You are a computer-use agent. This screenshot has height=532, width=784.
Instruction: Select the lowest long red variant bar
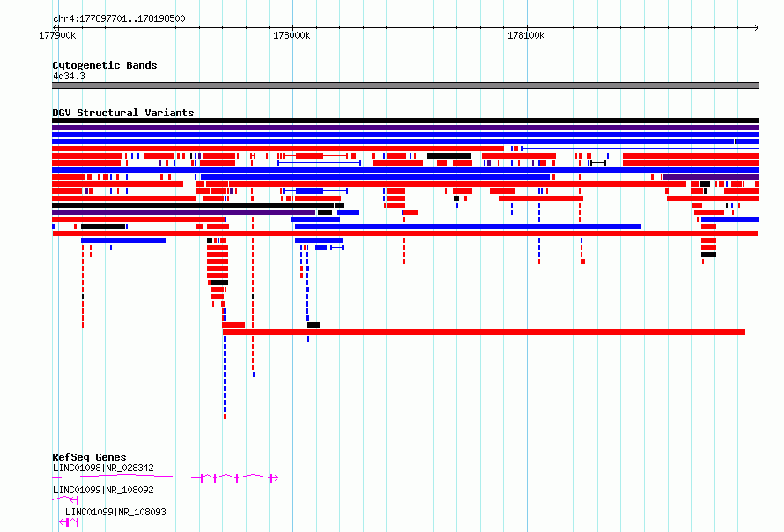click(484, 332)
